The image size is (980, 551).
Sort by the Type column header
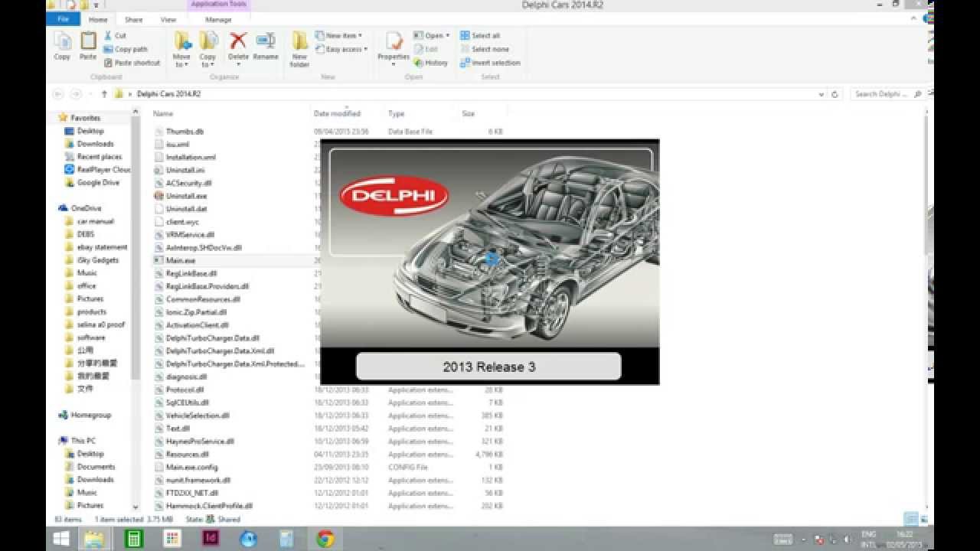396,113
